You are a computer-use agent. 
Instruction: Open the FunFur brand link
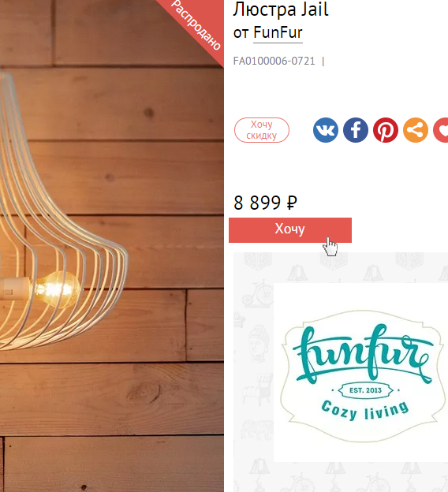click(278, 32)
